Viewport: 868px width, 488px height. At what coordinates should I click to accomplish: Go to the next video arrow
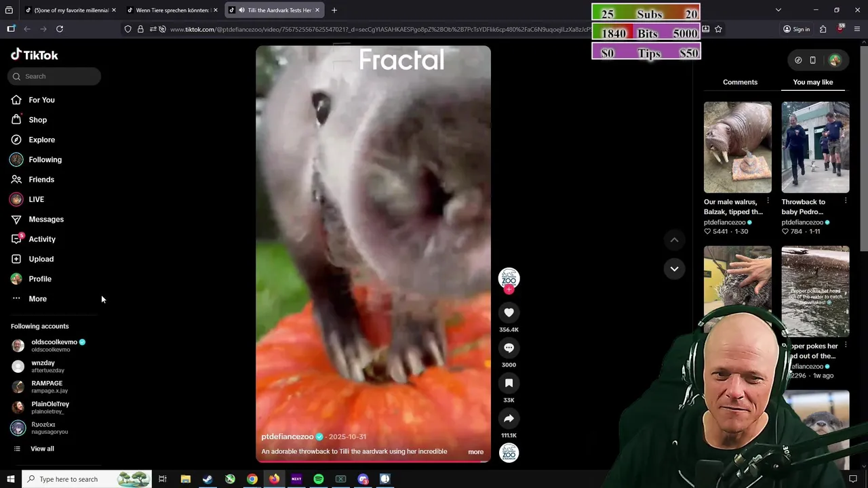(x=674, y=269)
